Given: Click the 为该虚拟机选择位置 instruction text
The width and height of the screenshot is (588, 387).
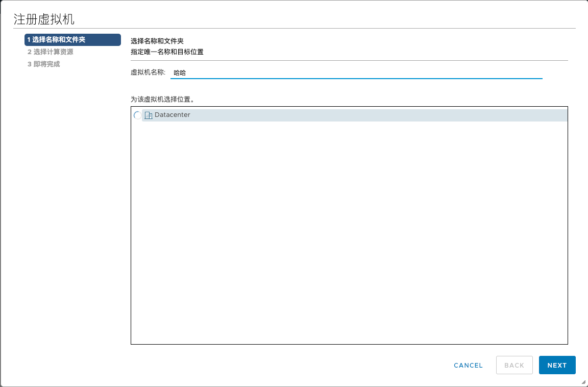Looking at the screenshot, I should [x=162, y=99].
